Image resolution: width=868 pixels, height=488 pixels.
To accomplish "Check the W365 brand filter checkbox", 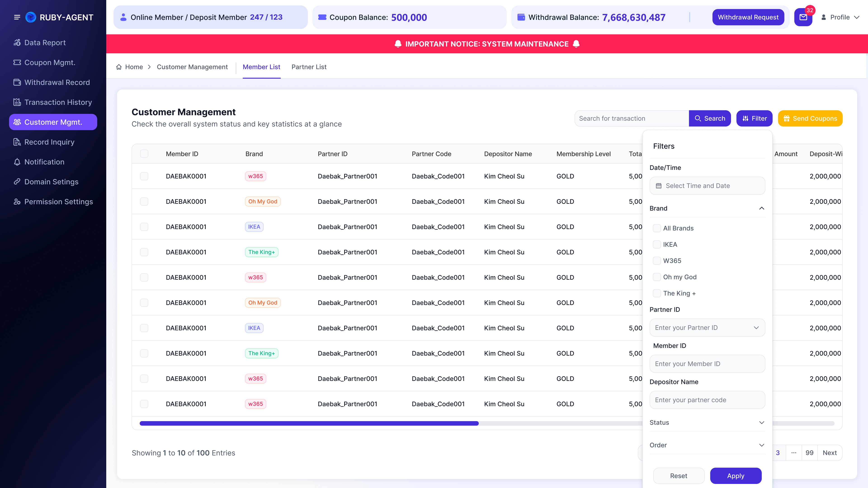I will (657, 261).
